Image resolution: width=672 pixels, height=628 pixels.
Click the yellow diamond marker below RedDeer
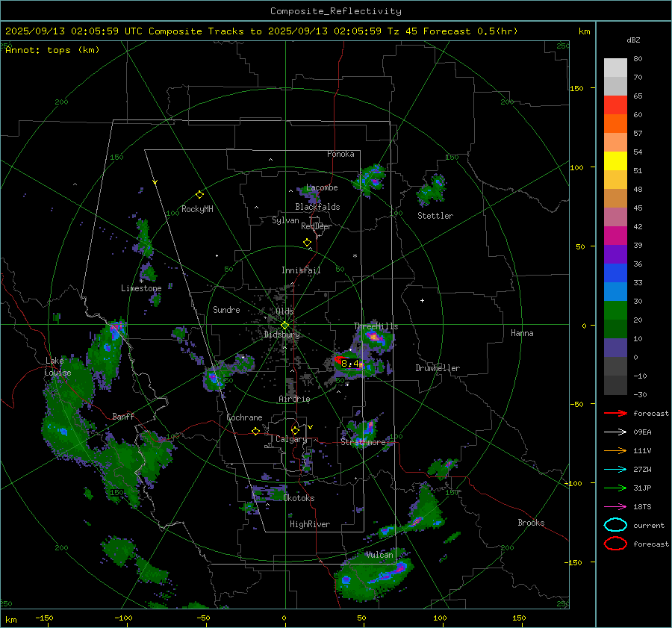(x=307, y=243)
